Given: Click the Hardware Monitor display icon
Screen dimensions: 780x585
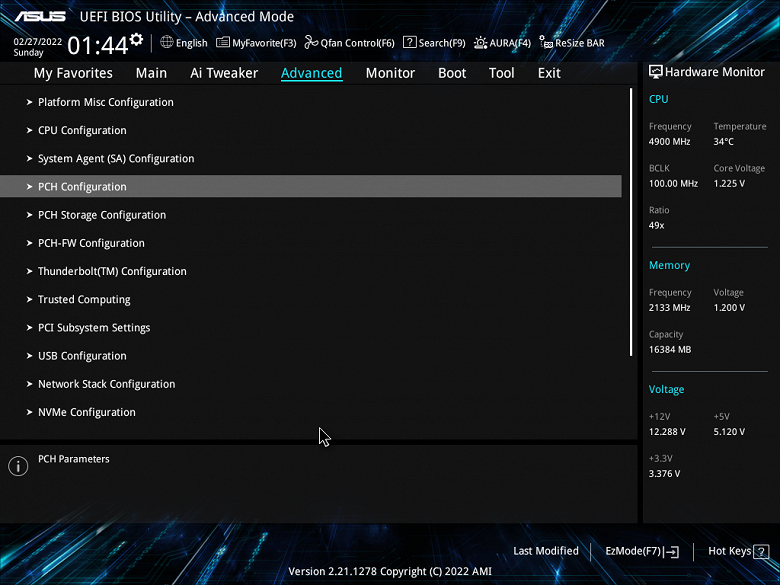Looking at the screenshot, I should tap(656, 72).
